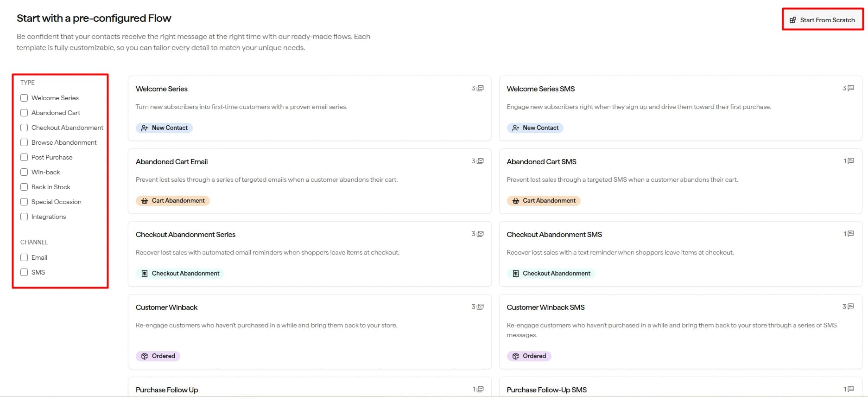868x397 pixels.
Task: Click the SMS count icon on Customer Winback SMS
Action: pyautogui.click(x=851, y=307)
